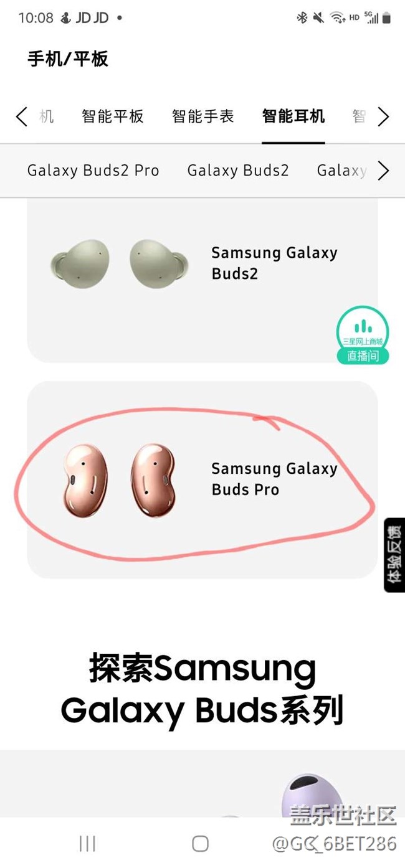Open the Samsung Galaxy Buds Pro product link
This screenshot has height=868, width=405.
[x=274, y=479]
